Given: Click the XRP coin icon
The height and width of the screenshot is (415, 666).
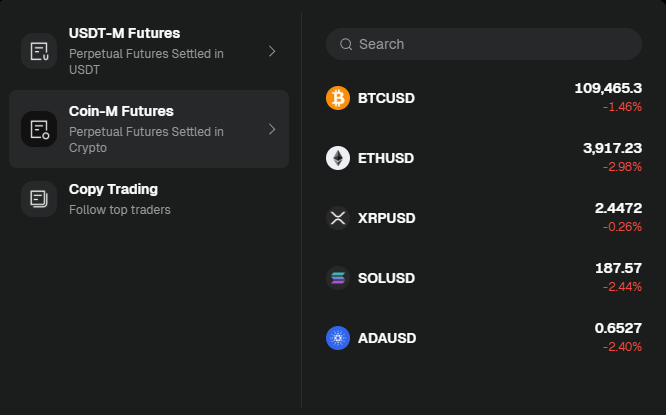Looking at the screenshot, I should (x=338, y=218).
